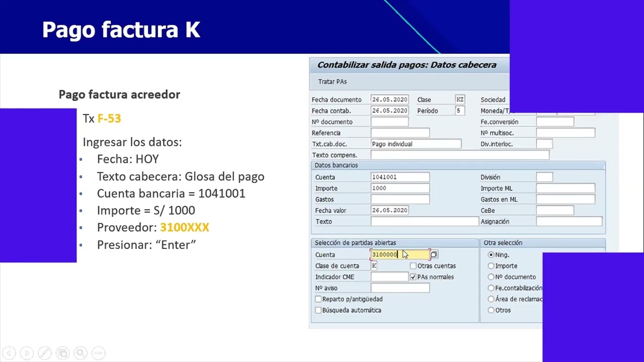This screenshot has width=644, height=362.
Task: Choose Nº documento radio option
Action: (491, 277)
